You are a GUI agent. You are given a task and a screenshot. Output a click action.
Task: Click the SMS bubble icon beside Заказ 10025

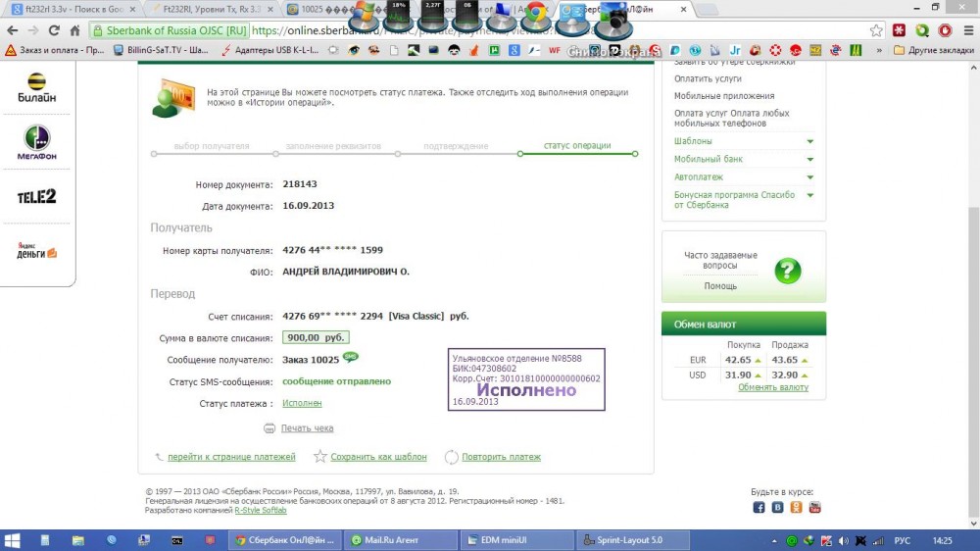(x=351, y=357)
